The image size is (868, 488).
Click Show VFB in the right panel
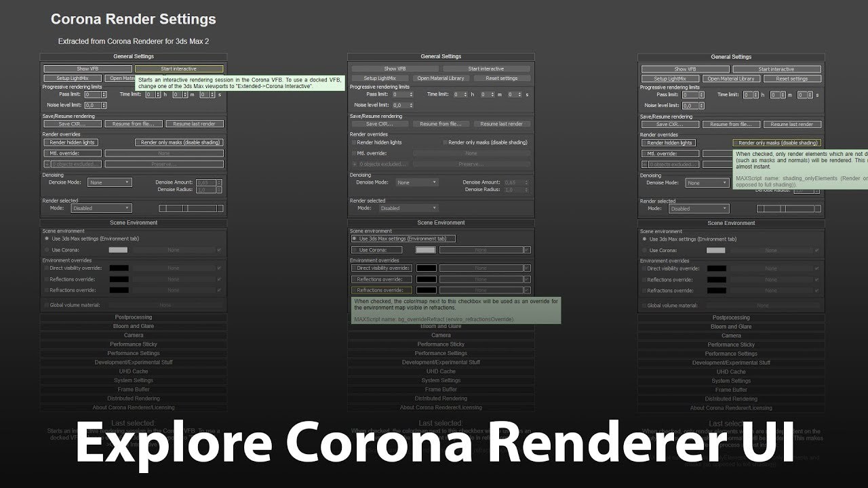tap(686, 69)
